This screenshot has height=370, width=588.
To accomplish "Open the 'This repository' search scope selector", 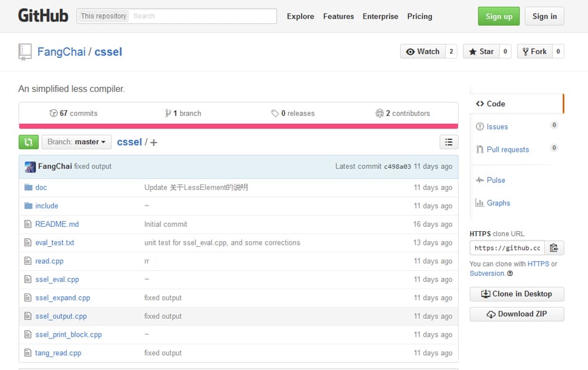I will 103,16.
